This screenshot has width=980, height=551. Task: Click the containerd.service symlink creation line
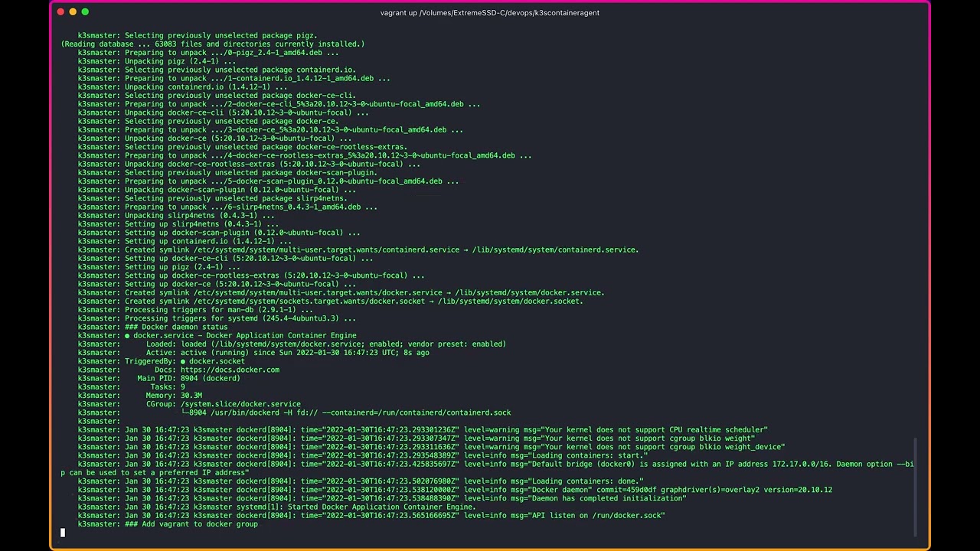[x=358, y=250]
